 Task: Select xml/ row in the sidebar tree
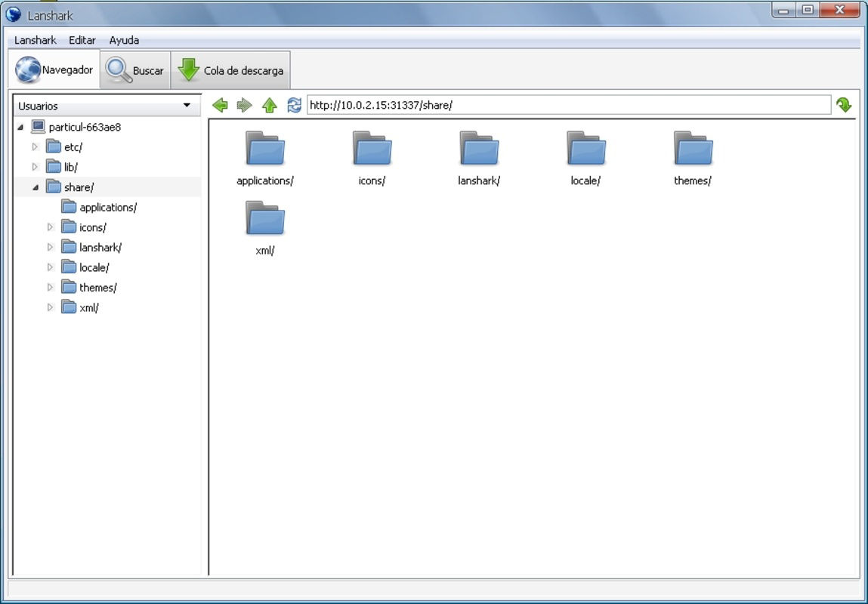click(x=107, y=307)
